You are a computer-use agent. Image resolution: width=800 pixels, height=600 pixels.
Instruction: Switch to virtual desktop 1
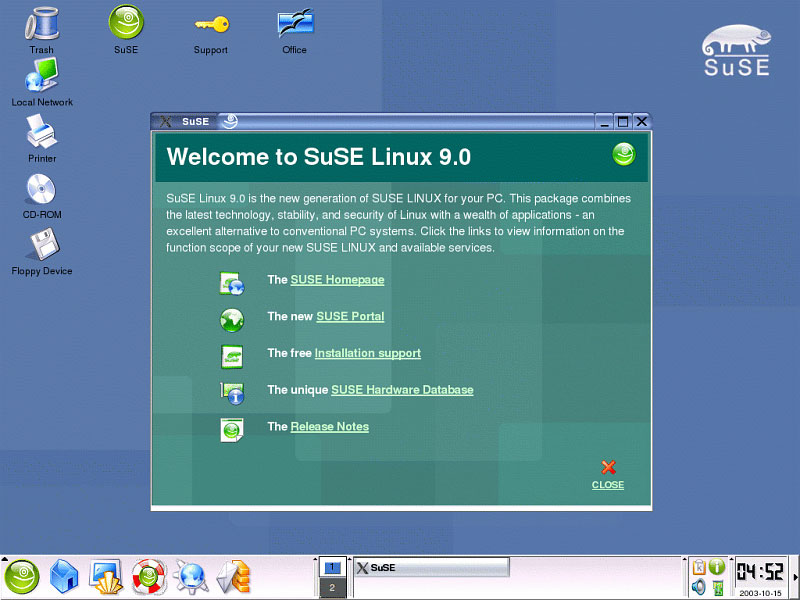[332, 568]
